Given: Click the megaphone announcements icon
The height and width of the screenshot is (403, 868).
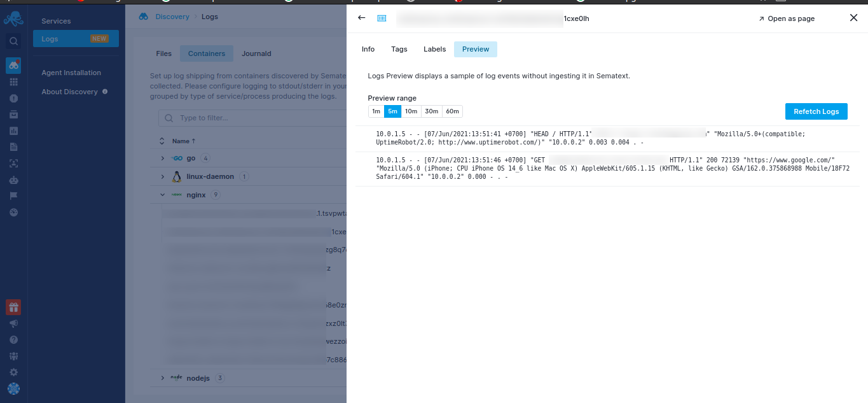Looking at the screenshot, I should 13,323.
